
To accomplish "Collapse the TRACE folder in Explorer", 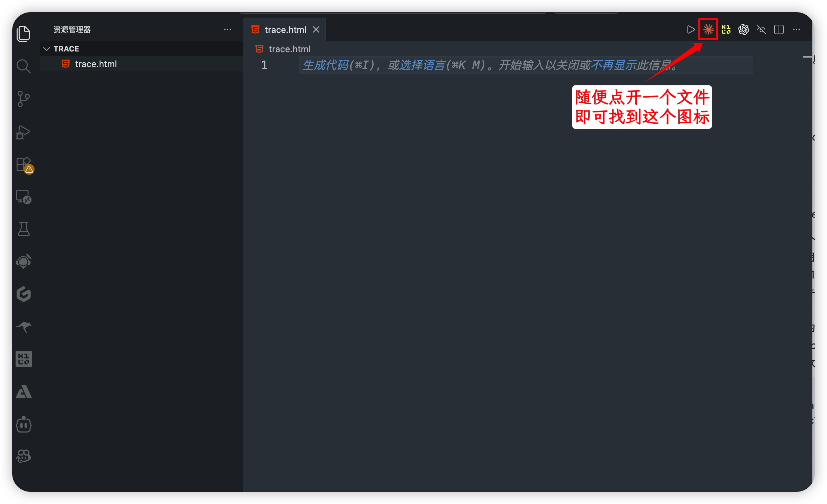I will point(47,48).
